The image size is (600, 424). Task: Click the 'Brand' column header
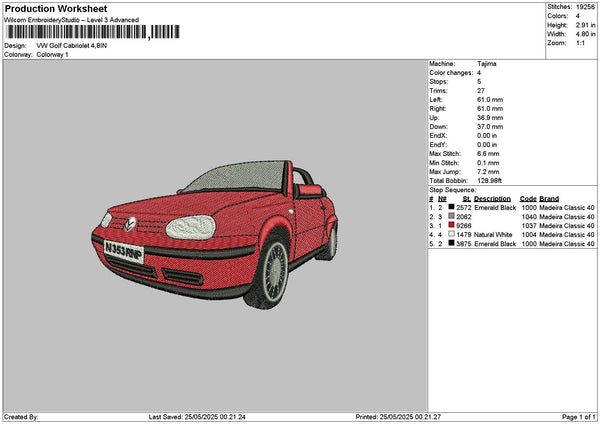[x=549, y=199]
